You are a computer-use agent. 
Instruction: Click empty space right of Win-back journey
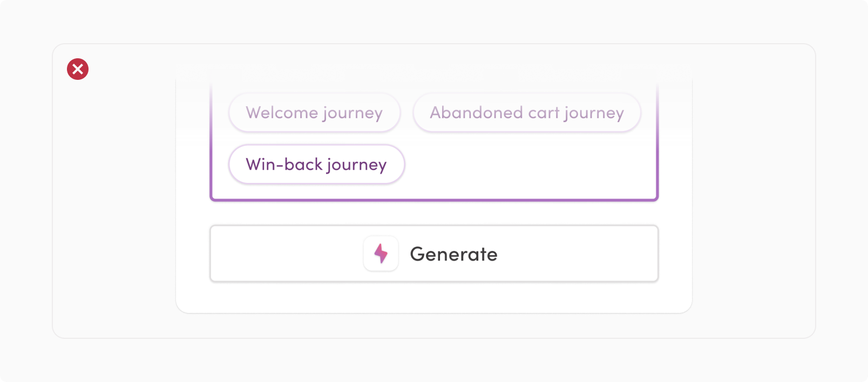[x=529, y=164]
